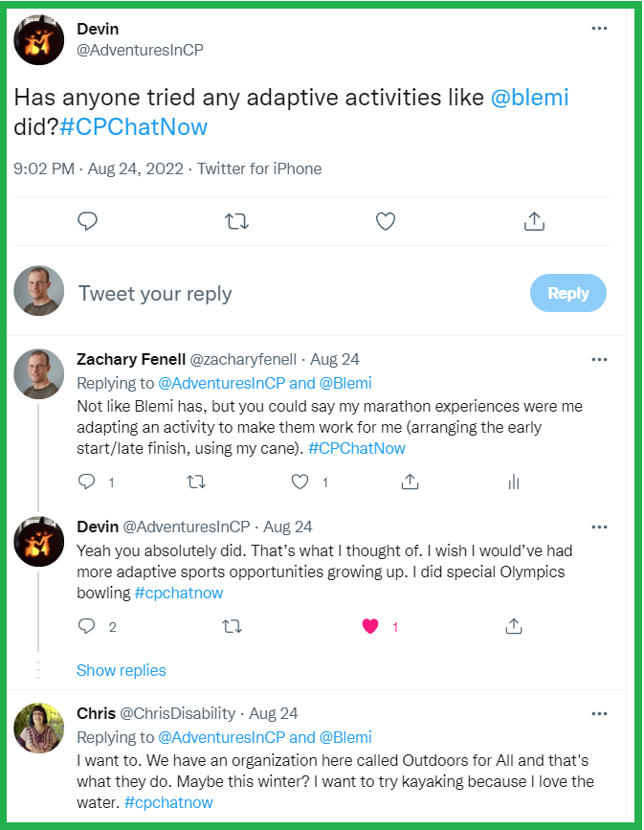Unlike Devin's Special Olympics bowling reply
The image size is (644, 830).
(370, 626)
